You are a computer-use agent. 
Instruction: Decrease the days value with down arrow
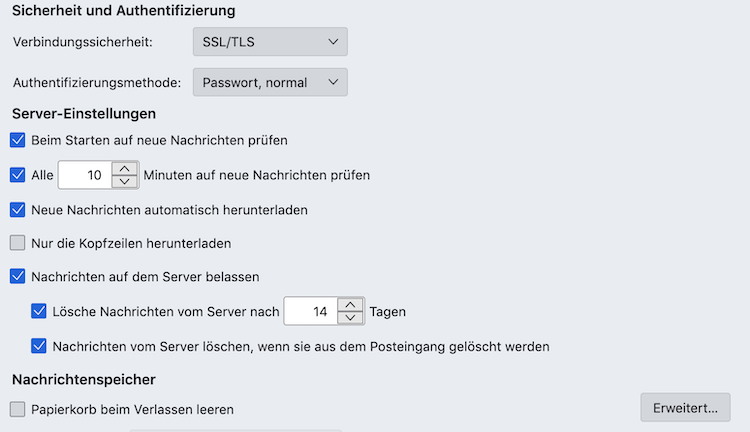[x=351, y=319]
